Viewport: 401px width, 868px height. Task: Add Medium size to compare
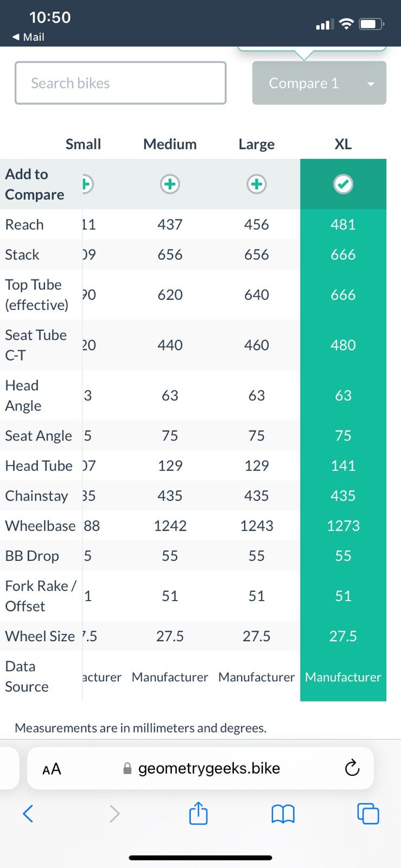170,184
